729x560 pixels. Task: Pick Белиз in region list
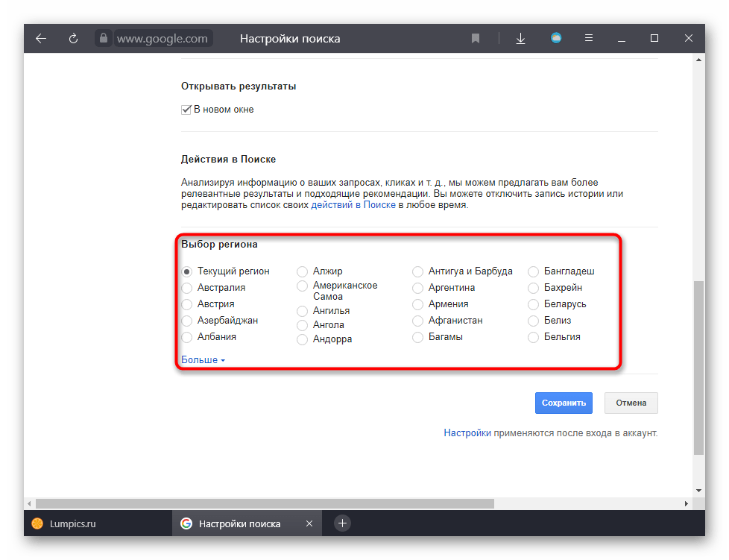[533, 321]
